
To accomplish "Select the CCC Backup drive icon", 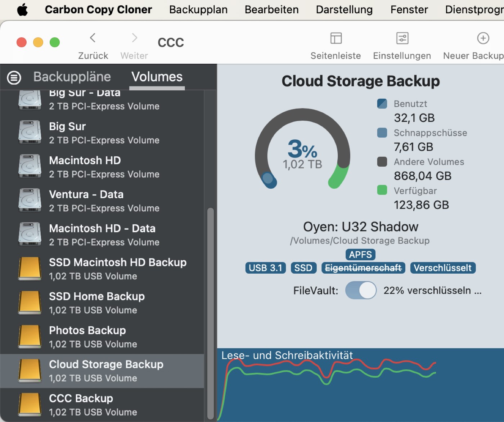I will coord(30,405).
